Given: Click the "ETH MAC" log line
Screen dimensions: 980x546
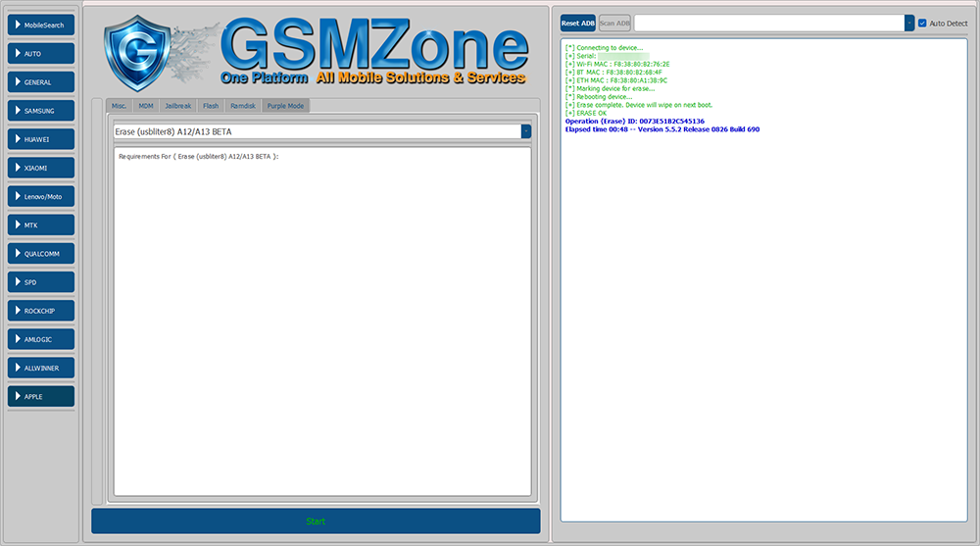Looking at the screenshot, I should (x=615, y=80).
